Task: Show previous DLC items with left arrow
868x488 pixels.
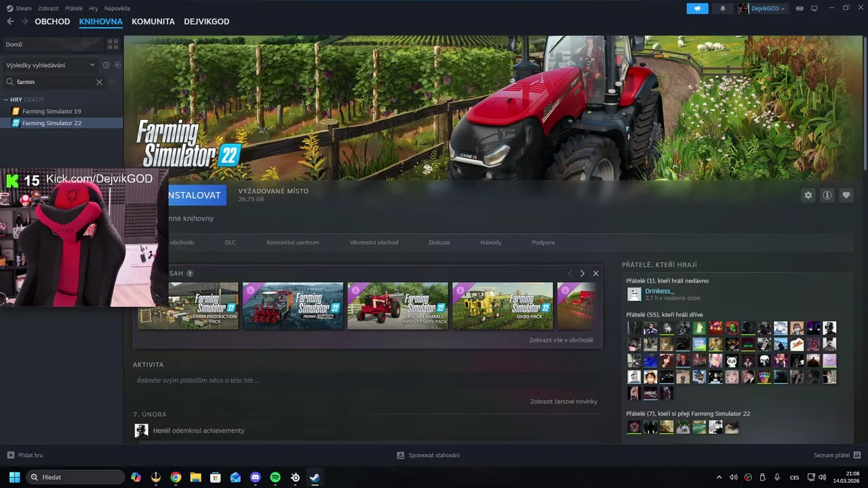Action: click(x=570, y=273)
